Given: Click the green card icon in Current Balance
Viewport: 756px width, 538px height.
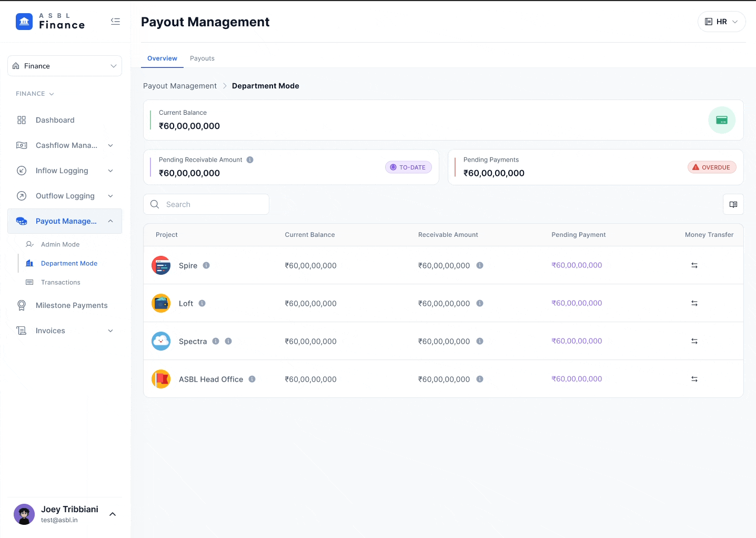Looking at the screenshot, I should (x=722, y=120).
